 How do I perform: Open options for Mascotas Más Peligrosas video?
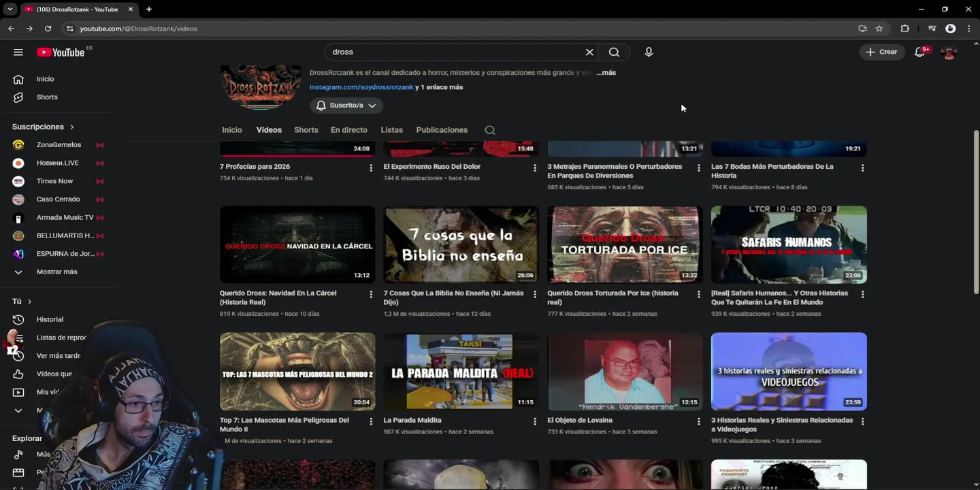[x=371, y=421]
